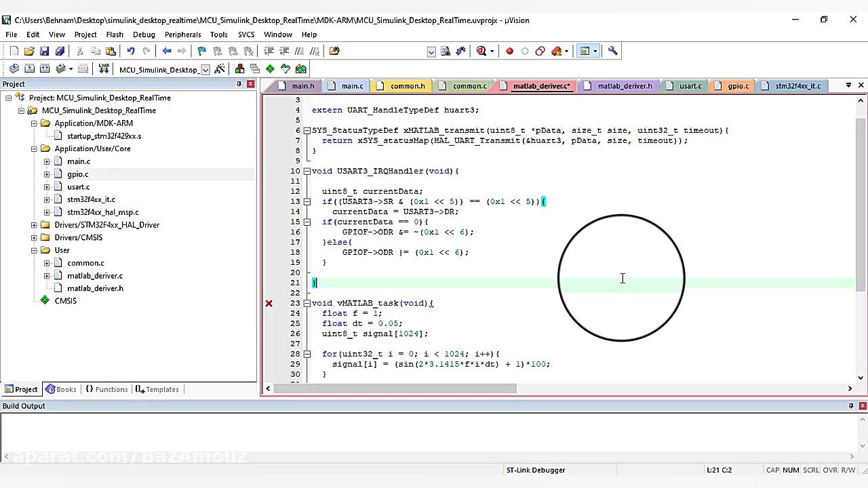This screenshot has height=488, width=868.
Task: Indent the selected lines
Action: (269, 51)
